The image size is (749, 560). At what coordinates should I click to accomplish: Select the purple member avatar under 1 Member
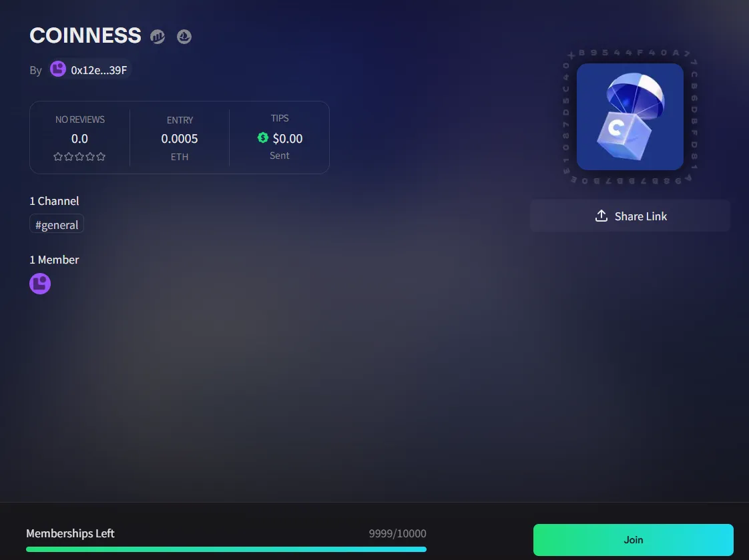[x=40, y=284]
